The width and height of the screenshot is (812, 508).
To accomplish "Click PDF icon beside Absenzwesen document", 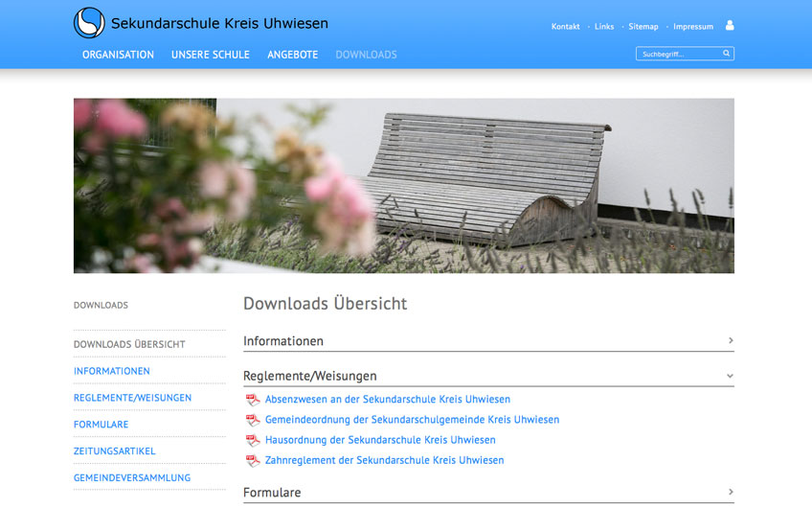I will (x=253, y=400).
